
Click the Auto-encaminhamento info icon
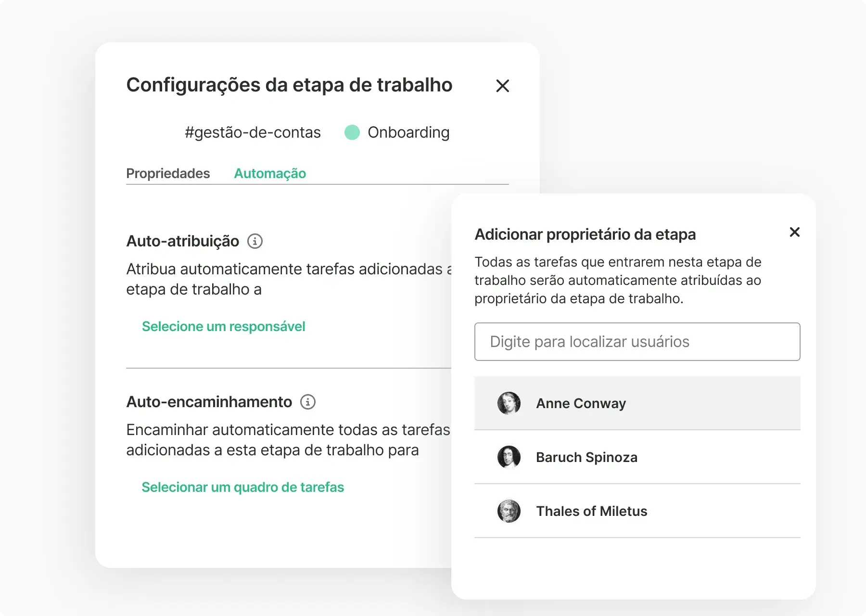[x=308, y=402]
